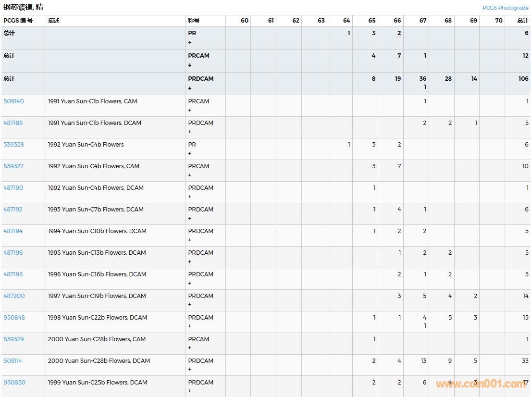Expand plus grades for 1998 Yuan DCAM

coord(190,326)
